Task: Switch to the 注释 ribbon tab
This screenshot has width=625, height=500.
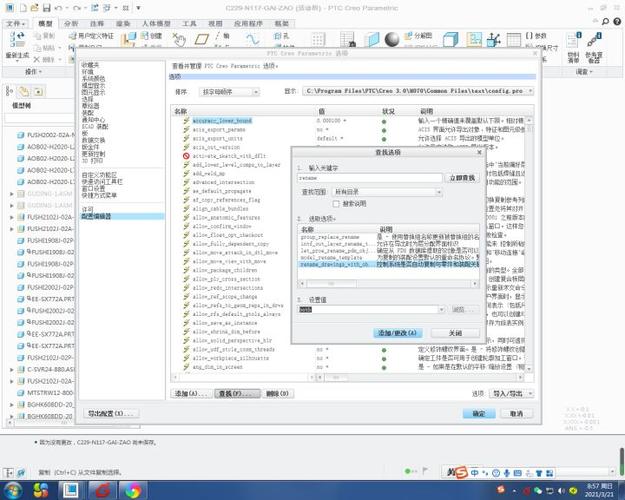Action: [97, 24]
